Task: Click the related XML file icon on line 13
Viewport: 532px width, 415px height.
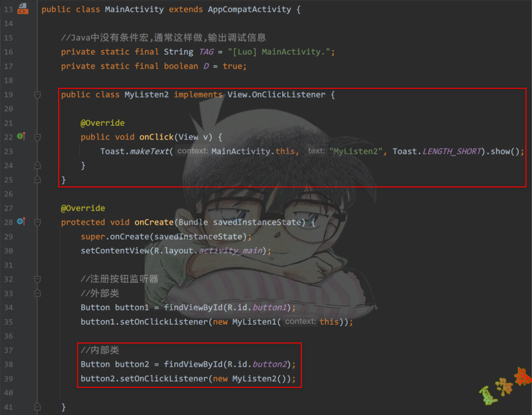Action: click(23, 9)
